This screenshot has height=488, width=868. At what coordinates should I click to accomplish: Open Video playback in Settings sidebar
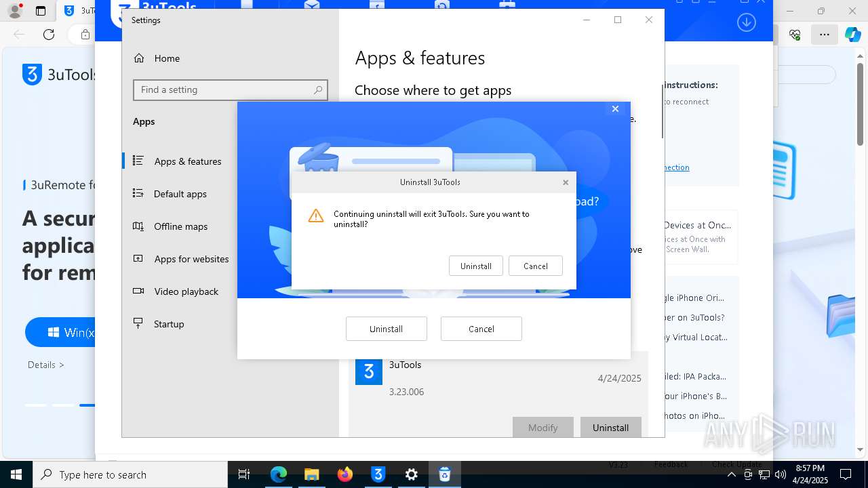[x=186, y=291]
